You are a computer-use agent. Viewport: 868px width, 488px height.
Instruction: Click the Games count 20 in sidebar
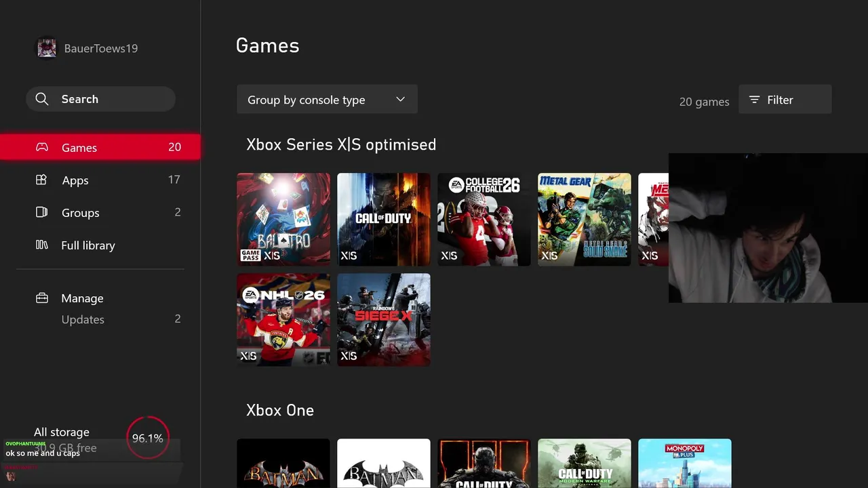[x=174, y=147]
